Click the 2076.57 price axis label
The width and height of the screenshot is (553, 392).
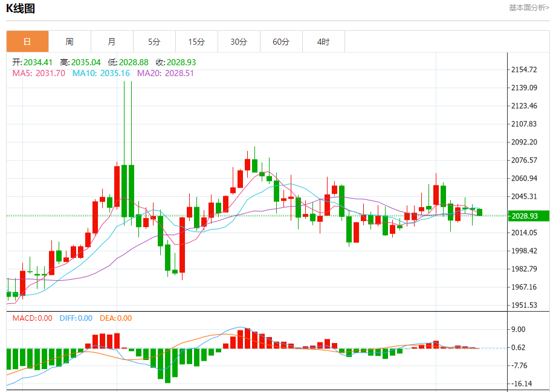point(524,160)
